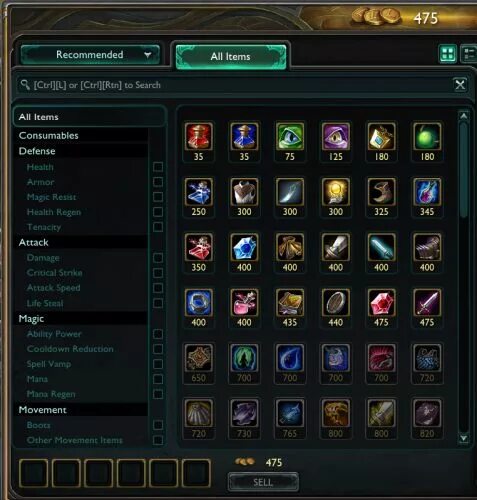This screenshot has width=477, height=500.
Task: Select the red Health Potion item
Action: tap(198, 136)
